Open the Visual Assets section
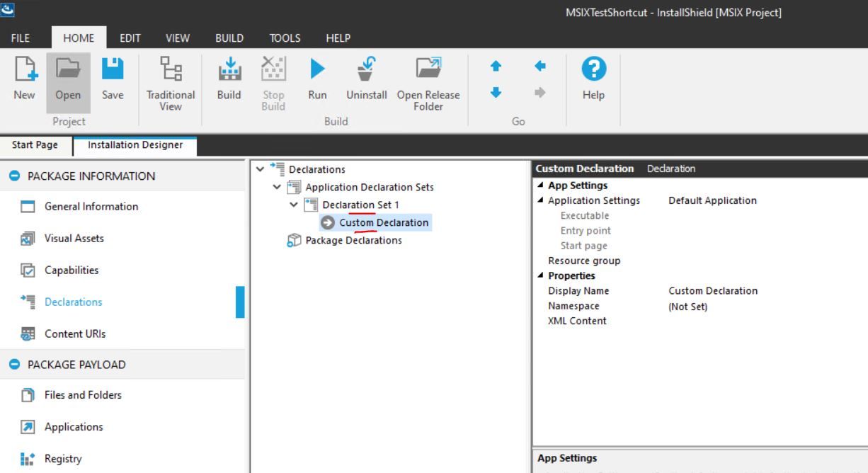 76,238
